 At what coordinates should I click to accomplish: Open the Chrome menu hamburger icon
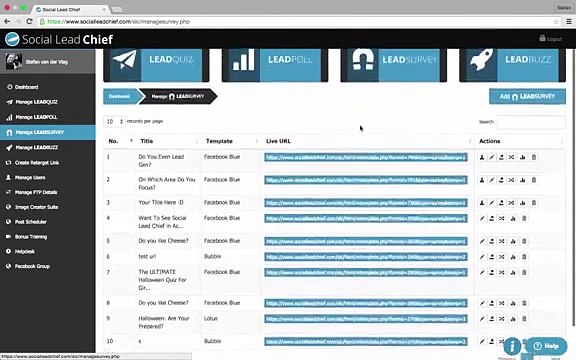tap(569, 22)
